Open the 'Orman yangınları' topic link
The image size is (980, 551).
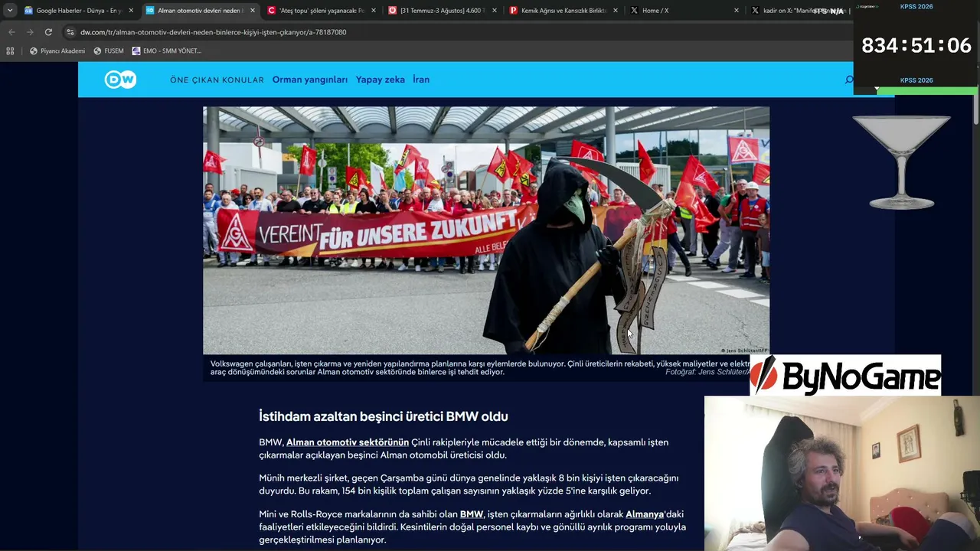[310, 80]
